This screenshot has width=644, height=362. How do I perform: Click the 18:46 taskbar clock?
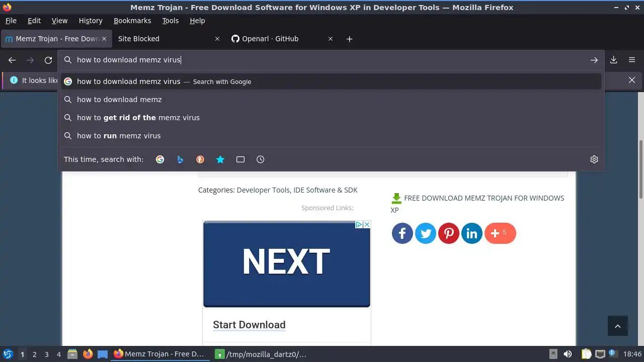(632, 354)
